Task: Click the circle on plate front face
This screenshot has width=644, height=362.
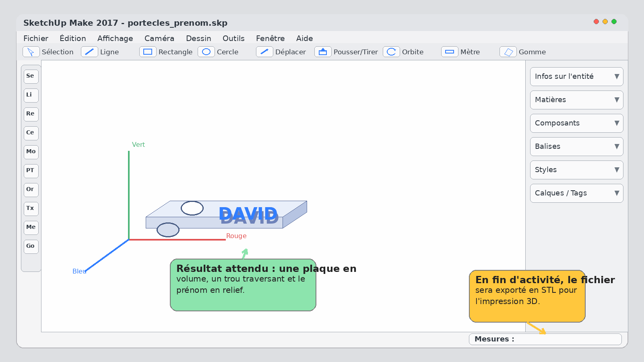Action: [x=168, y=230]
